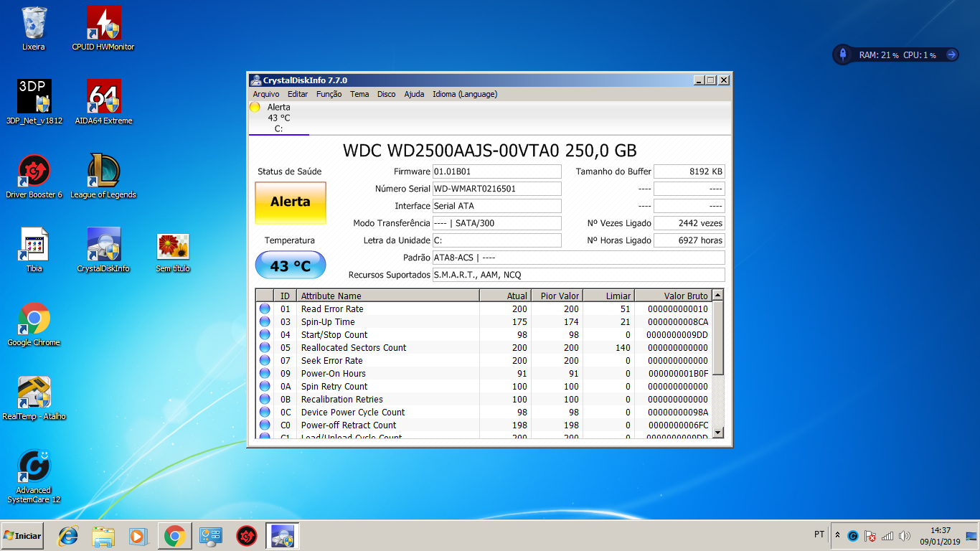
Task: Click the 2442 vezes power-on count field
Action: pyautogui.click(x=689, y=223)
